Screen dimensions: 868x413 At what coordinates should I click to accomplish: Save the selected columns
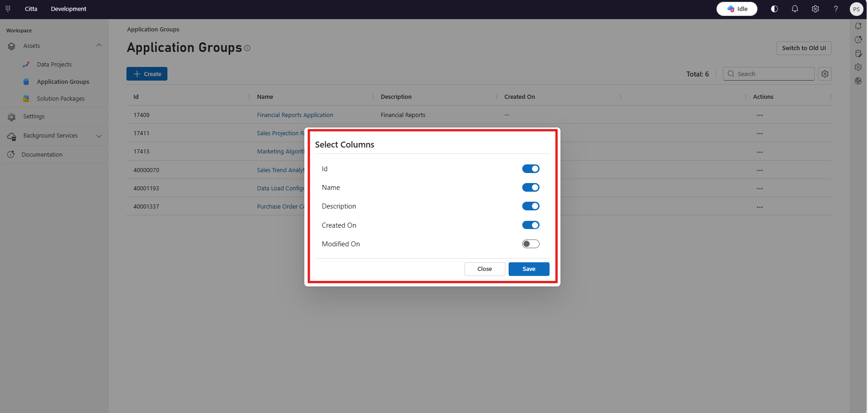tap(529, 269)
